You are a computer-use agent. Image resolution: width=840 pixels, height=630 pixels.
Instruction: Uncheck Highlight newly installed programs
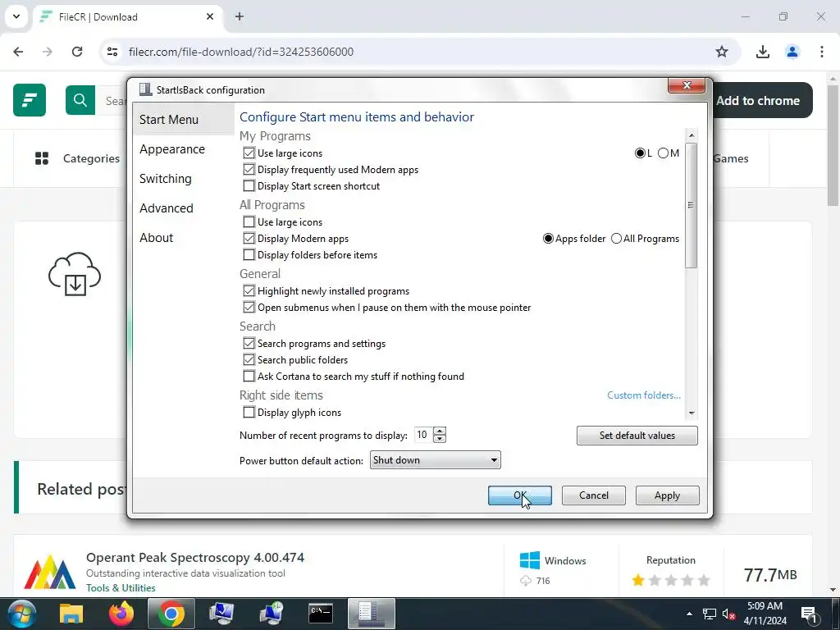(249, 291)
